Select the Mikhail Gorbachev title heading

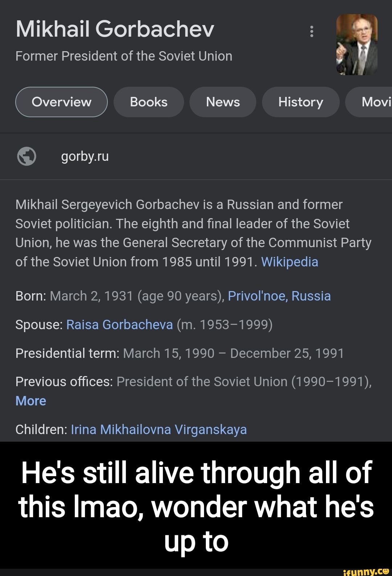(x=115, y=29)
